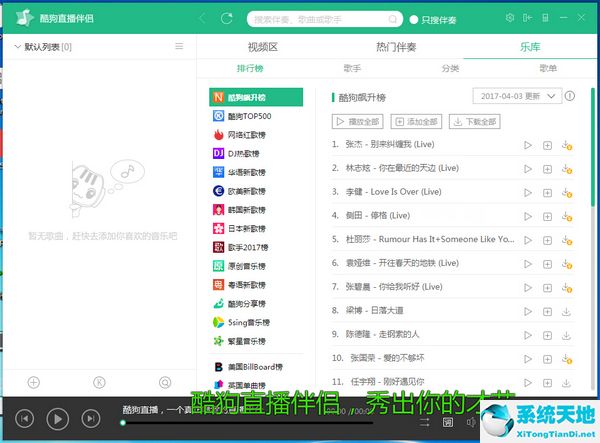This screenshot has width=600, height=443.
Task: Click the search magnifier icon
Action: [393, 19]
